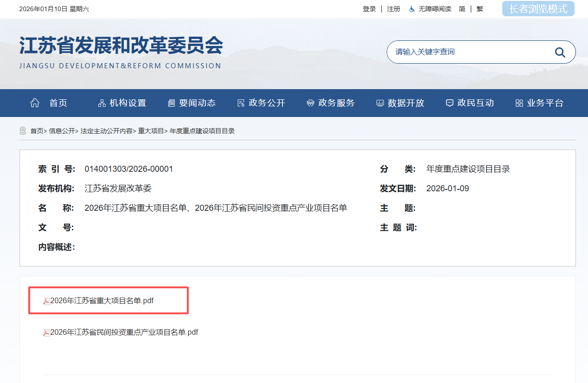Click the home icon beside 首页
Image resolution: width=588 pixels, height=383 pixels.
(x=35, y=103)
